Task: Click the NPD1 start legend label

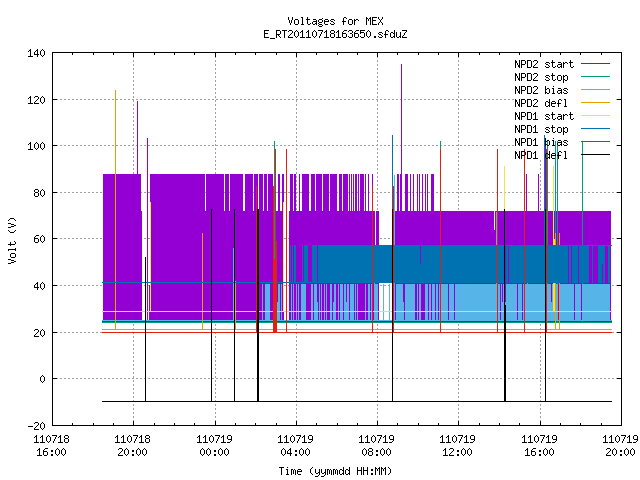Action: click(544, 116)
